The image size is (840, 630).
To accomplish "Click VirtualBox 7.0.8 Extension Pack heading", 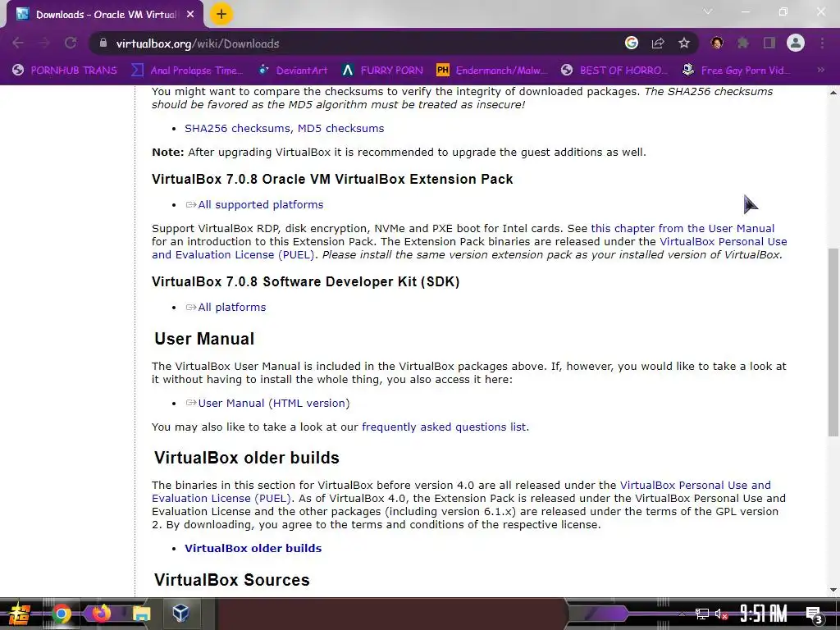I will 332,179.
